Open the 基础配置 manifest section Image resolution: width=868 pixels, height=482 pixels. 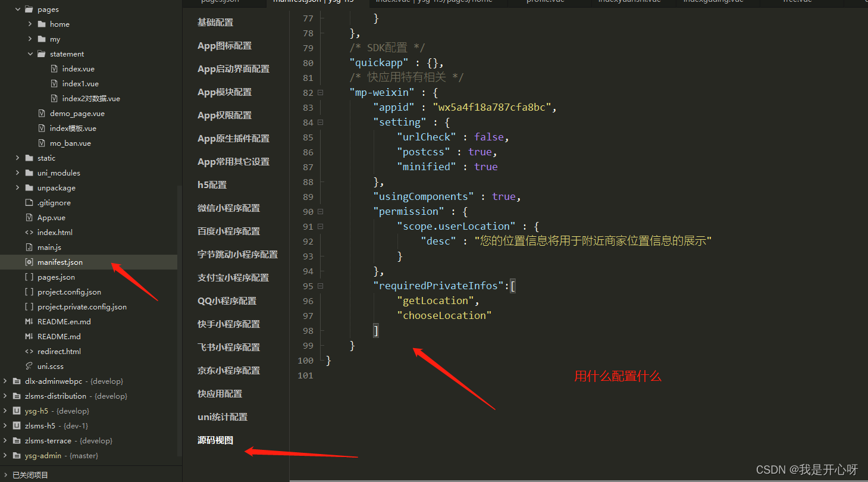pyautogui.click(x=215, y=23)
